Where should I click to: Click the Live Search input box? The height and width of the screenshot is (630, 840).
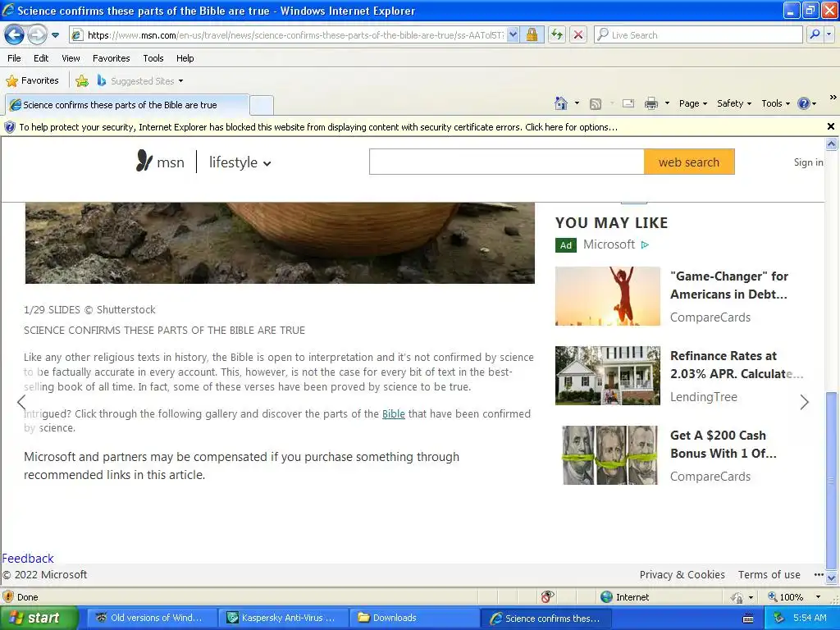[699, 35]
